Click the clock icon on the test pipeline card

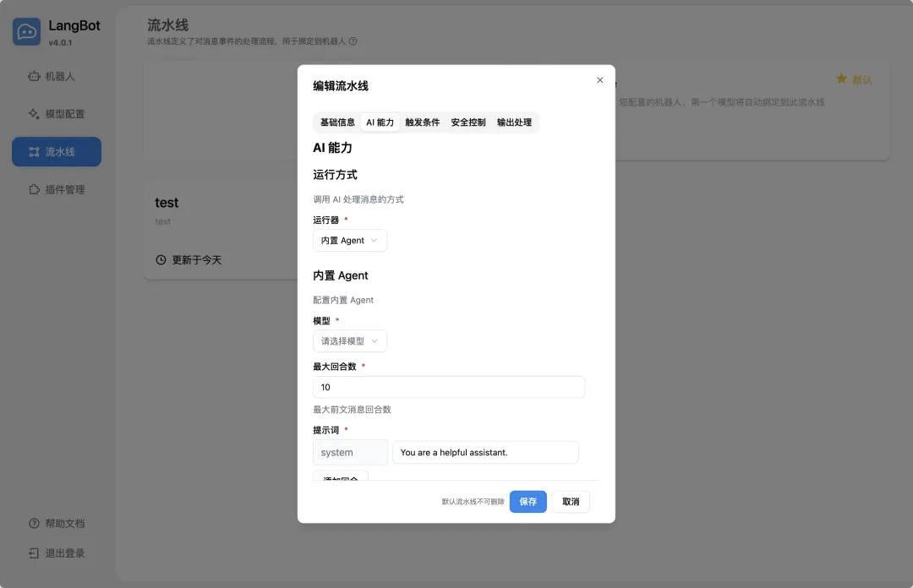click(x=161, y=259)
